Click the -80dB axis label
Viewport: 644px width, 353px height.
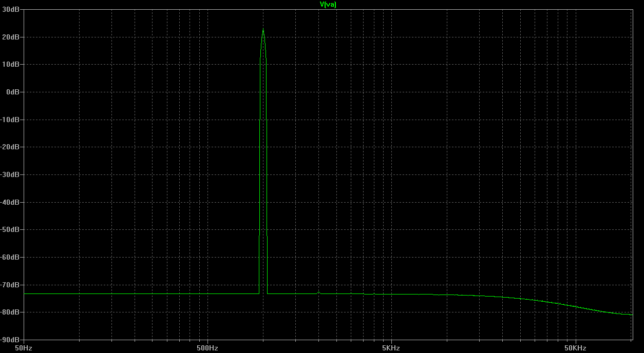[x=10, y=312]
